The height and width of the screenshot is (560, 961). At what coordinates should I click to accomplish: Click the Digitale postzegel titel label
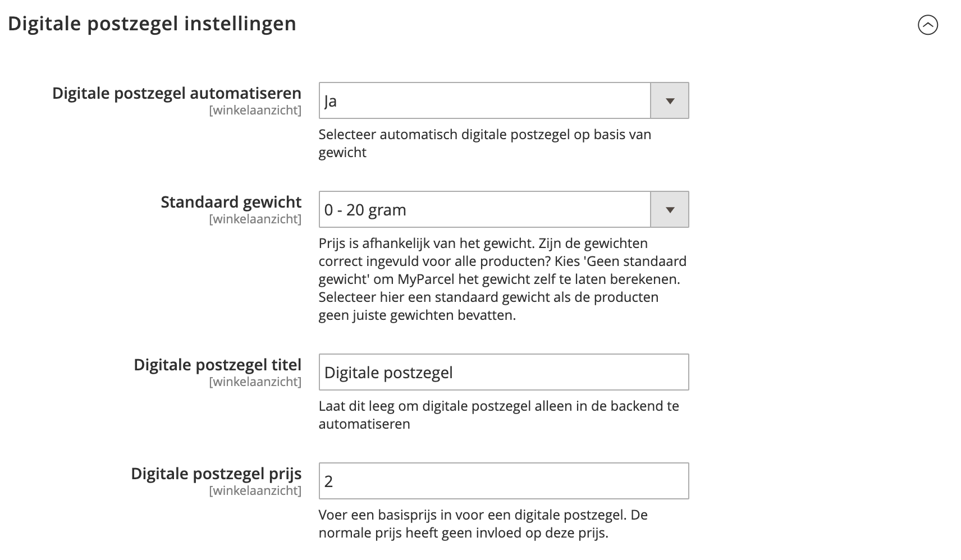point(217,364)
